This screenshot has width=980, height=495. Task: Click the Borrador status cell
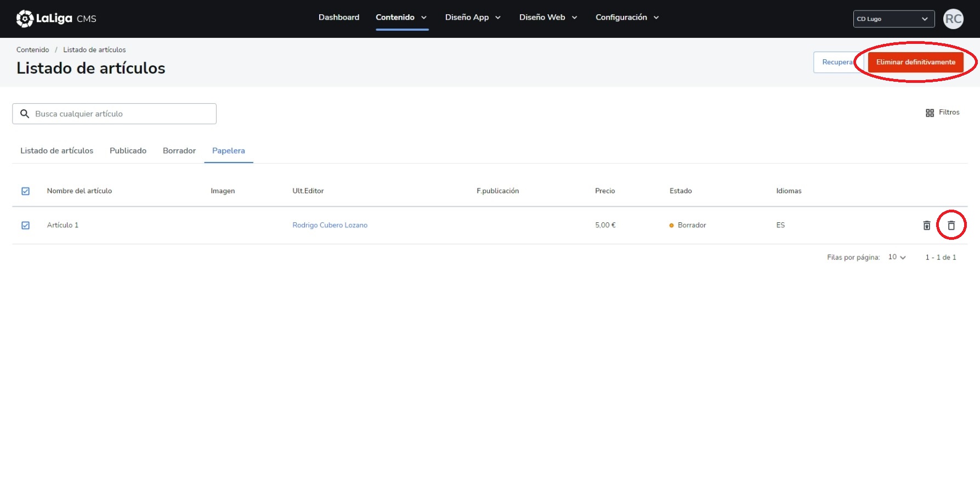pyautogui.click(x=688, y=225)
